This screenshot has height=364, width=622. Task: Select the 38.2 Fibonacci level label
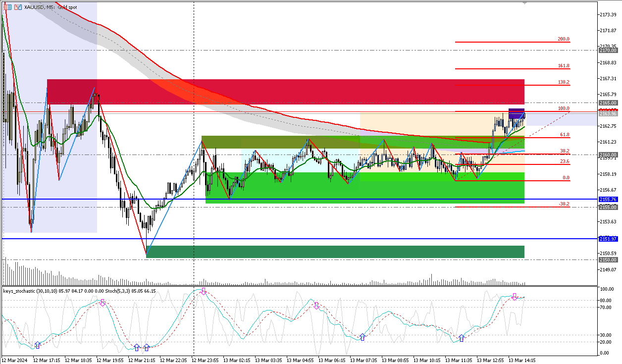(x=565, y=151)
